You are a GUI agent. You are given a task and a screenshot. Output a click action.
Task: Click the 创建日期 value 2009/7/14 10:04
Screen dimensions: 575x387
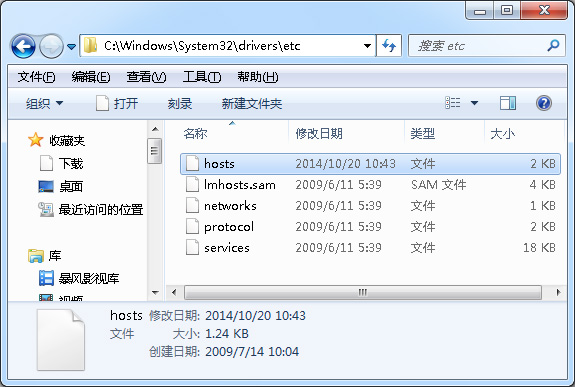252,351
